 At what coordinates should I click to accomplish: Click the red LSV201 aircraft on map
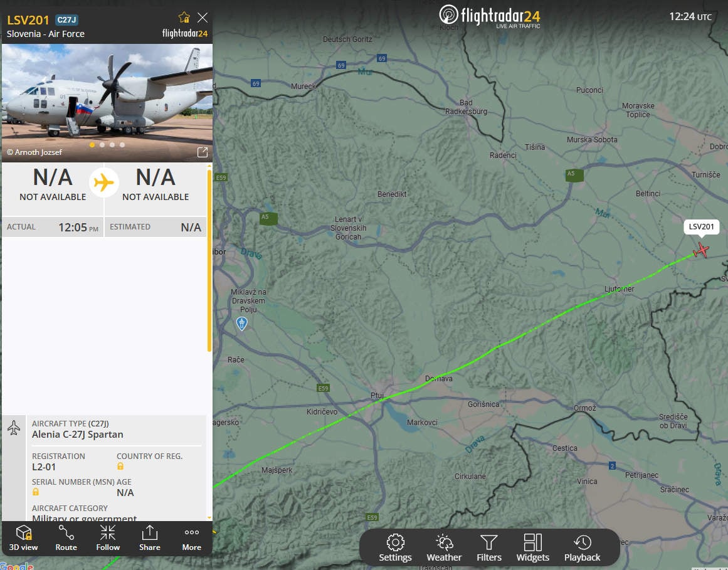701,251
